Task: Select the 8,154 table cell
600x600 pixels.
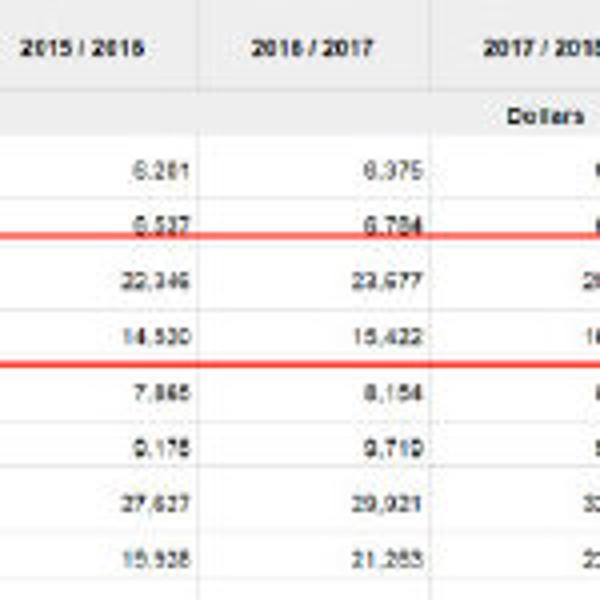Action: 393,392
